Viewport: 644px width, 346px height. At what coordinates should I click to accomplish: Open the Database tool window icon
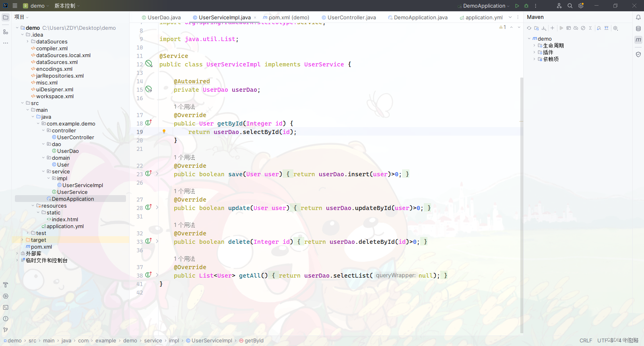638,29
